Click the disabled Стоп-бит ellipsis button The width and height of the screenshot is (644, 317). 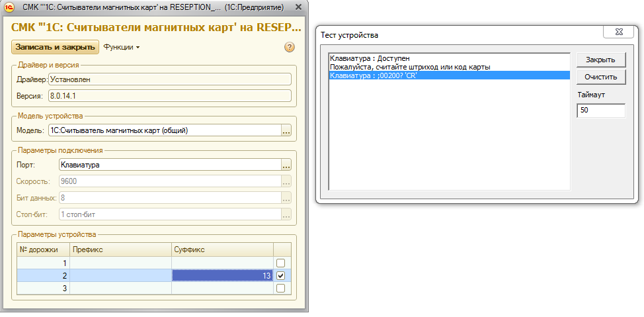tap(286, 214)
